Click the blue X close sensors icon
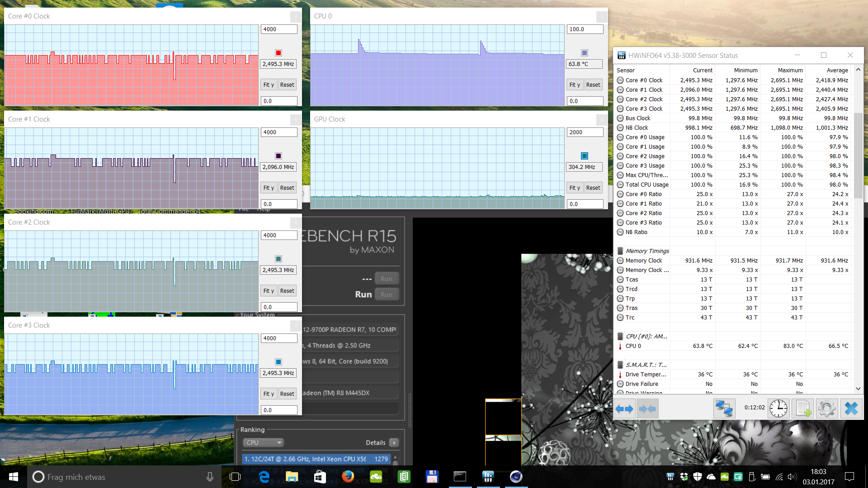The height and width of the screenshot is (488, 868). click(851, 409)
